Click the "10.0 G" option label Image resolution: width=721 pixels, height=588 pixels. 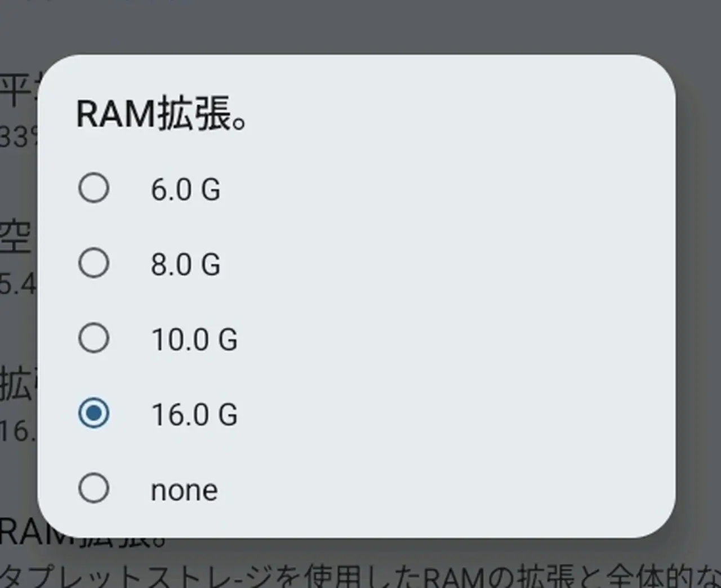click(x=194, y=339)
